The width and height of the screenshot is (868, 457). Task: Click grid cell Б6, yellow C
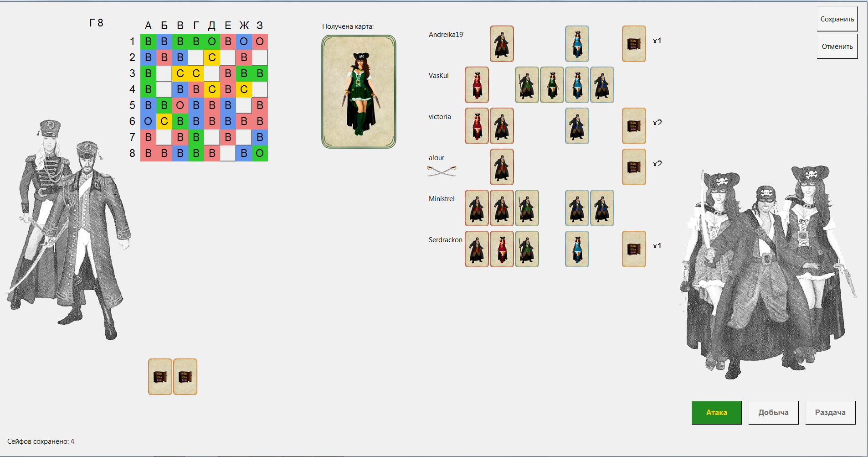tap(164, 121)
